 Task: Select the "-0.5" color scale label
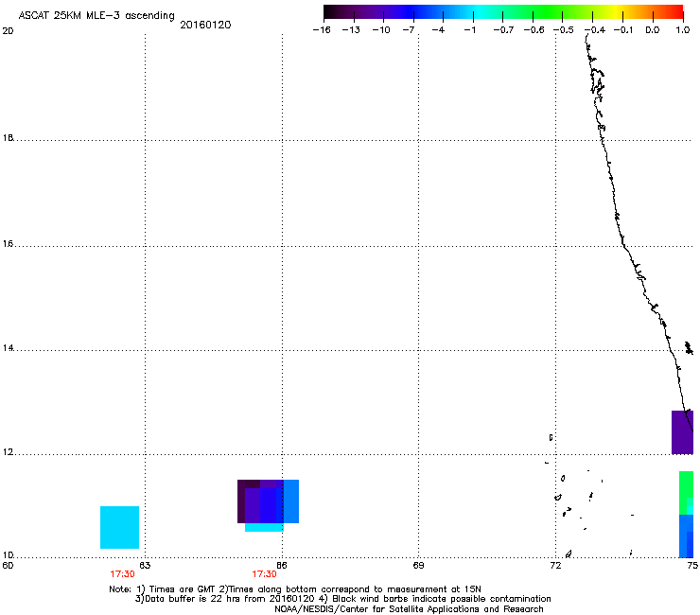(x=563, y=30)
